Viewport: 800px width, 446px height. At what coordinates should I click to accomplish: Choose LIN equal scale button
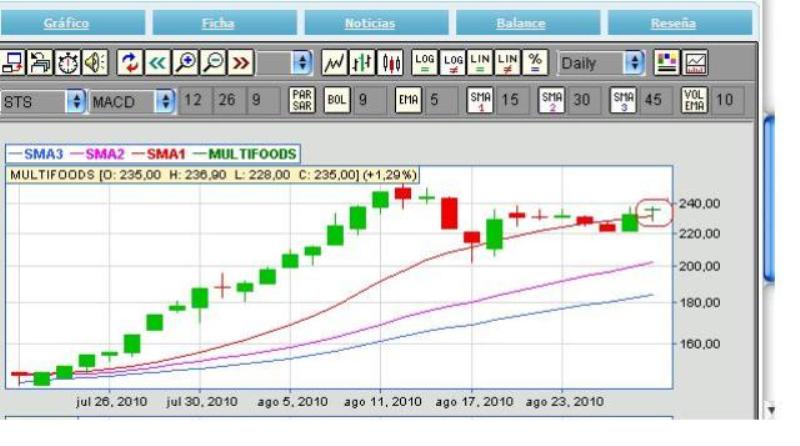click(480, 63)
